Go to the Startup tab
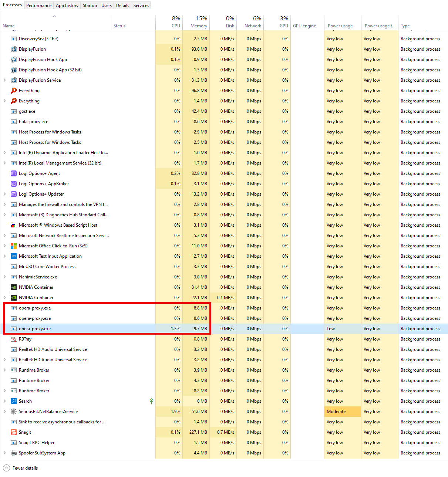 click(90, 6)
